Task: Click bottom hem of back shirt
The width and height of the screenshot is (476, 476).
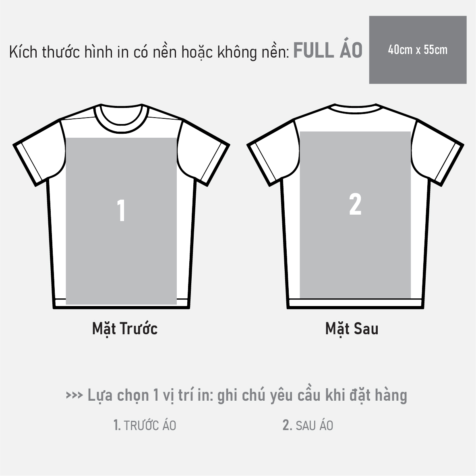Action: coord(355,304)
